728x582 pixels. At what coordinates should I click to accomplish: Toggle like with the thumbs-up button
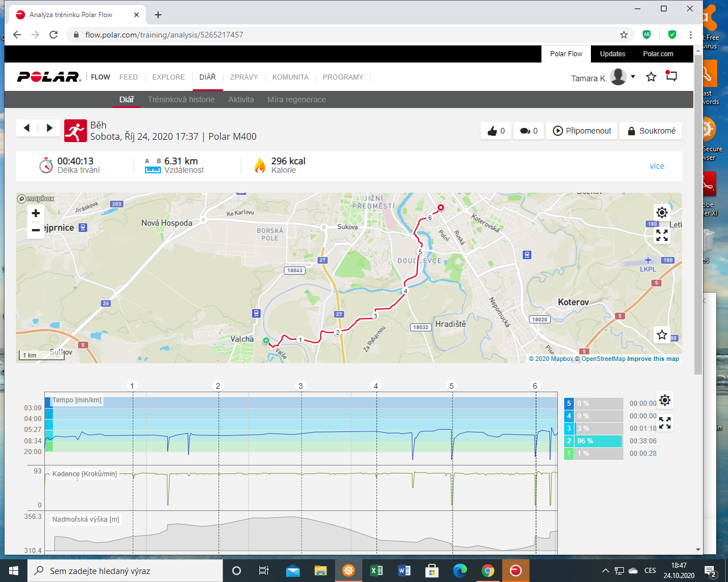click(x=495, y=131)
